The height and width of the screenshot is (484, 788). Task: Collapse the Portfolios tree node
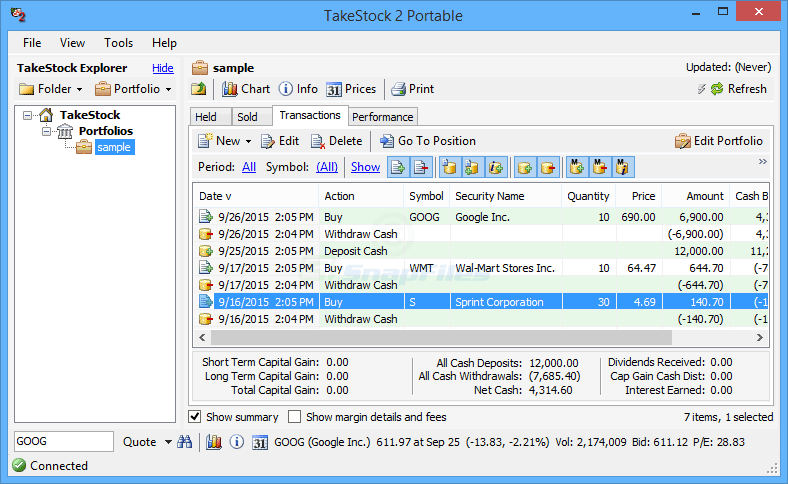[x=46, y=132]
